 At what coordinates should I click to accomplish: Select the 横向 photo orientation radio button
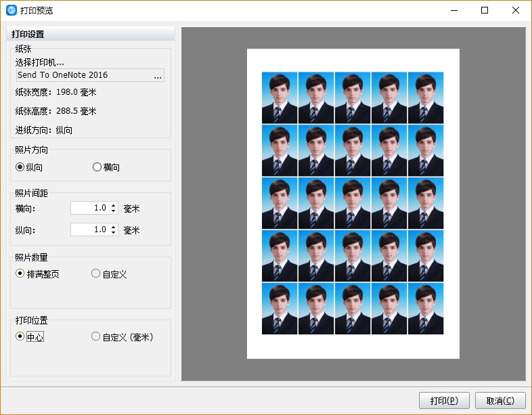tap(97, 167)
